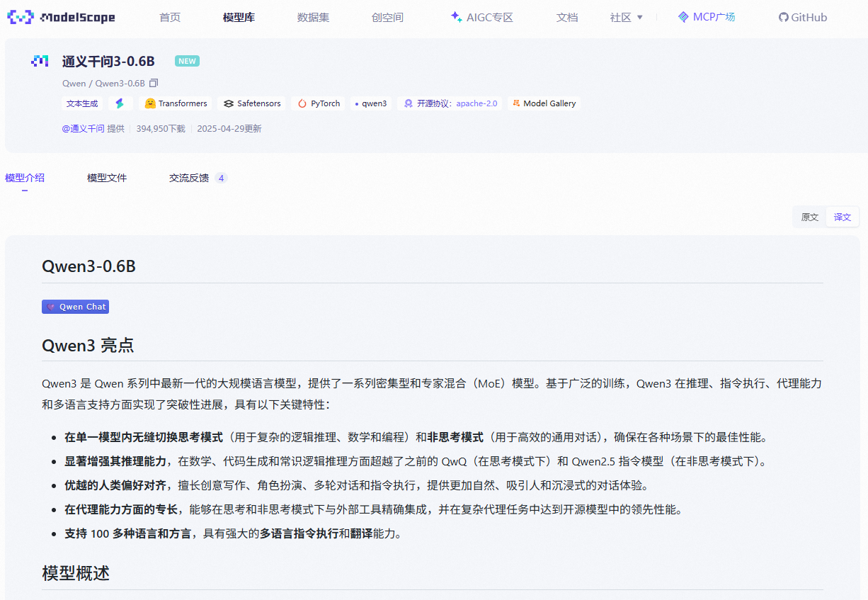This screenshot has height=600, width=868.
Task: Switch to the 模型文件 tab
Action: [106, 178]
